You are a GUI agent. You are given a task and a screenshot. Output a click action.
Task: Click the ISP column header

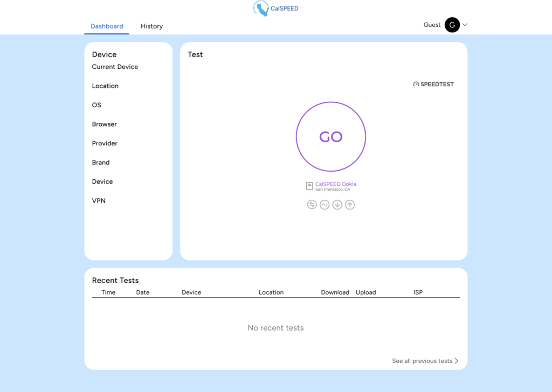418,292
